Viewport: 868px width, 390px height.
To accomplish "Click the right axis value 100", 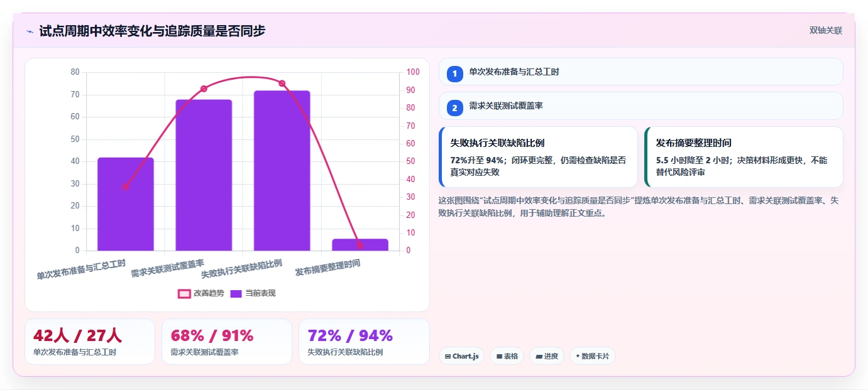I will point(413,72).
